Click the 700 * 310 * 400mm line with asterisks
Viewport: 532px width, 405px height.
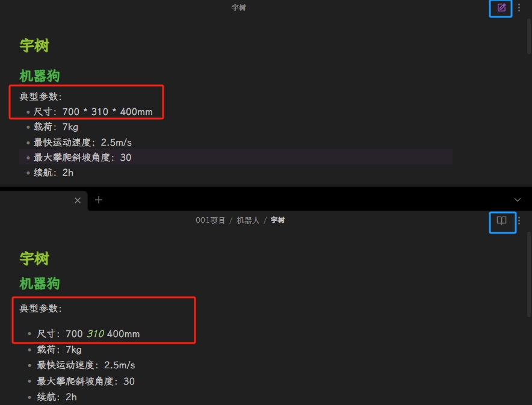pyautogui.click(x=93, y=111)
